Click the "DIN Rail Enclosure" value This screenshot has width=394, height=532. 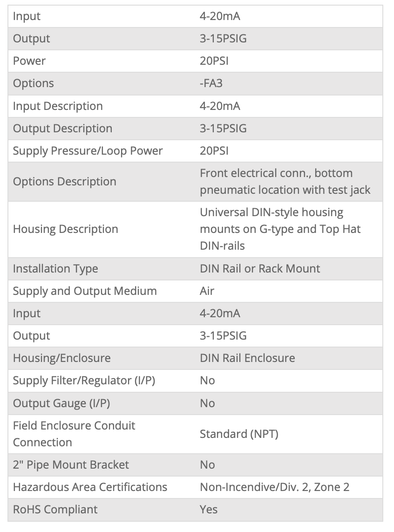click(x=247, y=358)
